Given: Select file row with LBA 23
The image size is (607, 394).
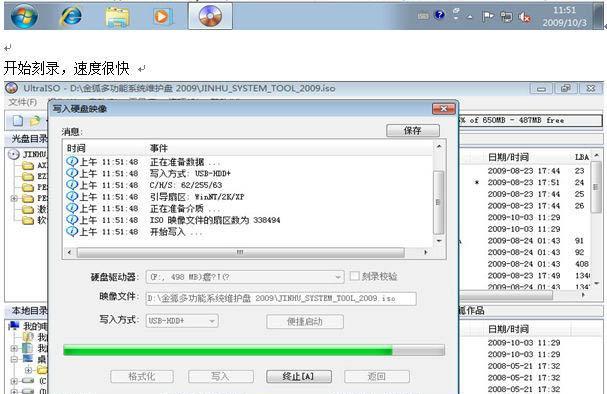Looking at the screenshot, I should pyautogui.click(x=525, y=171).
